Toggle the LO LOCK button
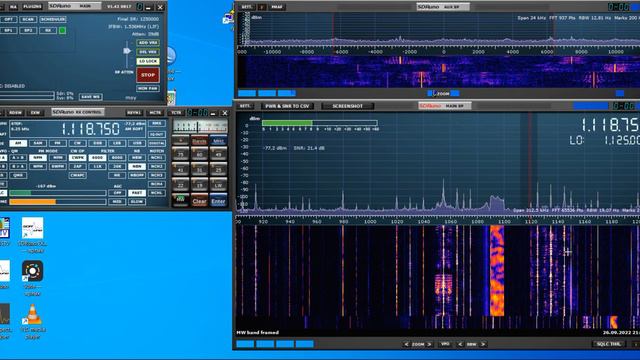This screenshot has height=360, width=640. click(x=148, y=61)
